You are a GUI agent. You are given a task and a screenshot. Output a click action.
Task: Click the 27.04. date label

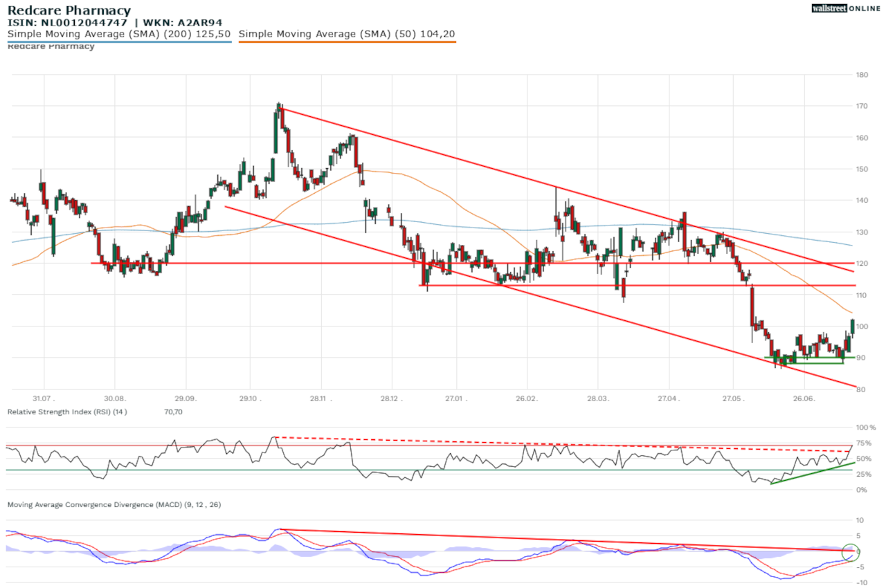pos(669,398)
